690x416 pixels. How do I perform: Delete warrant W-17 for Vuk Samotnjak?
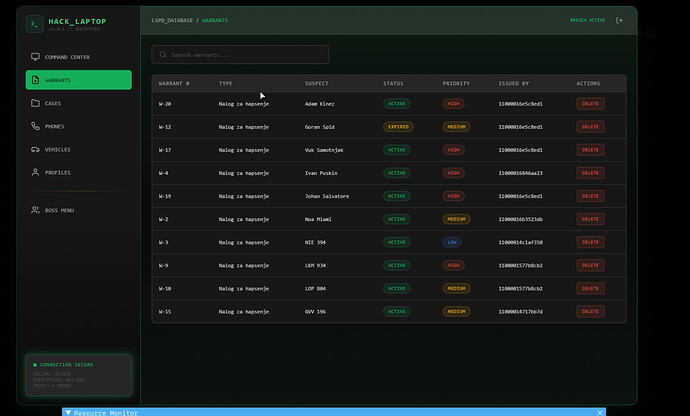(590, 150)
